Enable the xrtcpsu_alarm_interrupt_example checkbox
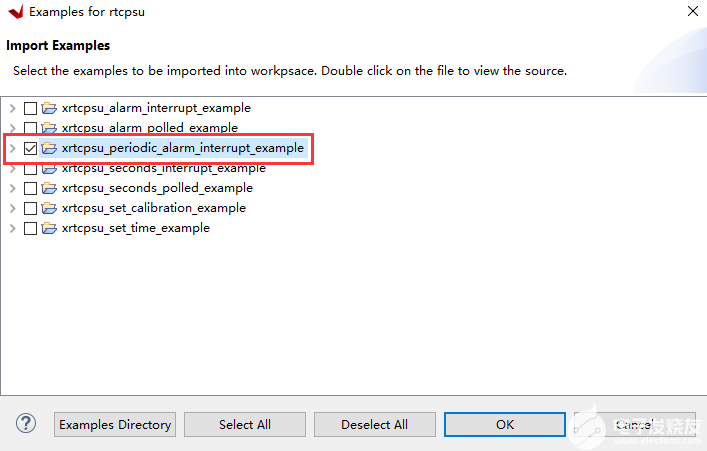Viewport: 707px width, 451px height. 30,108
